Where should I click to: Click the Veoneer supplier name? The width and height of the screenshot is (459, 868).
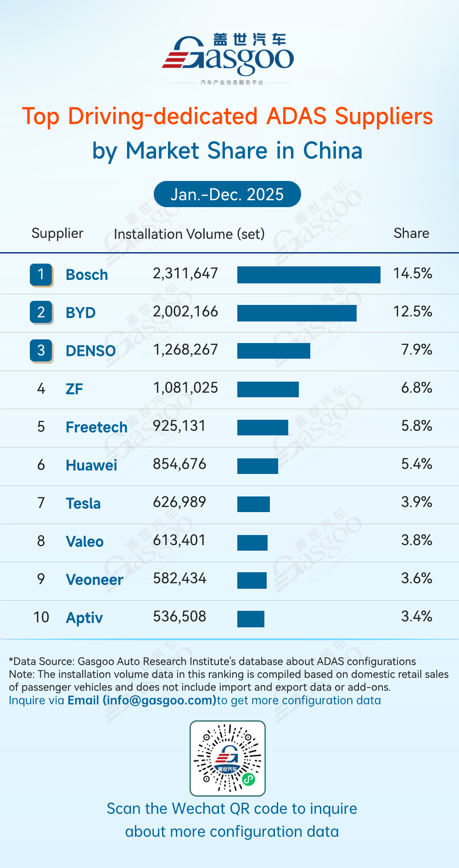[x=95, y=580]
